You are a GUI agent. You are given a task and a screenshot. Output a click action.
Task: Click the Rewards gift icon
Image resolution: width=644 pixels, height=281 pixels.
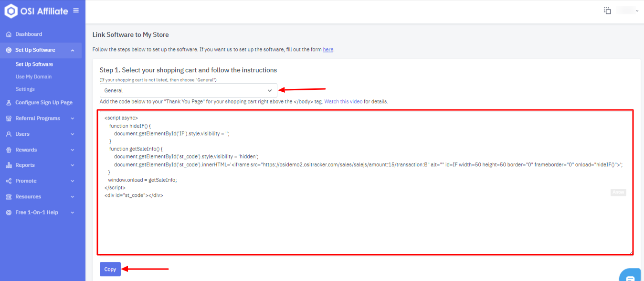(9, 150)
